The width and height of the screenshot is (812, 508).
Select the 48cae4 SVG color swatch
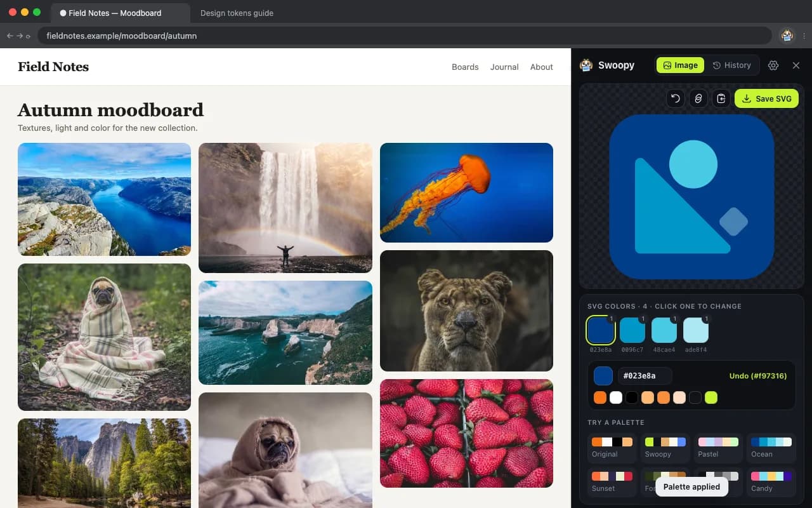click(x=664, y=330)
